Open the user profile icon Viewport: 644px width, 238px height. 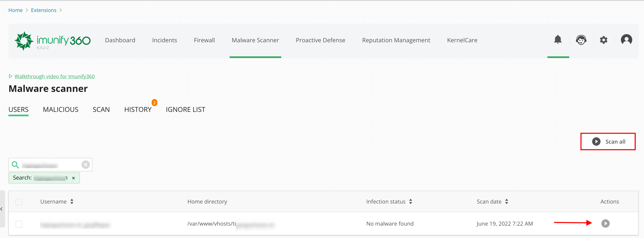tap(626, 40)
